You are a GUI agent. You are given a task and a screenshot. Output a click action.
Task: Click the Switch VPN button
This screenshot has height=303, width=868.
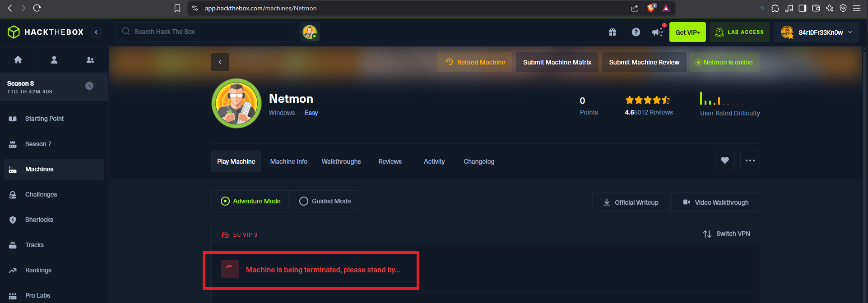727,234
